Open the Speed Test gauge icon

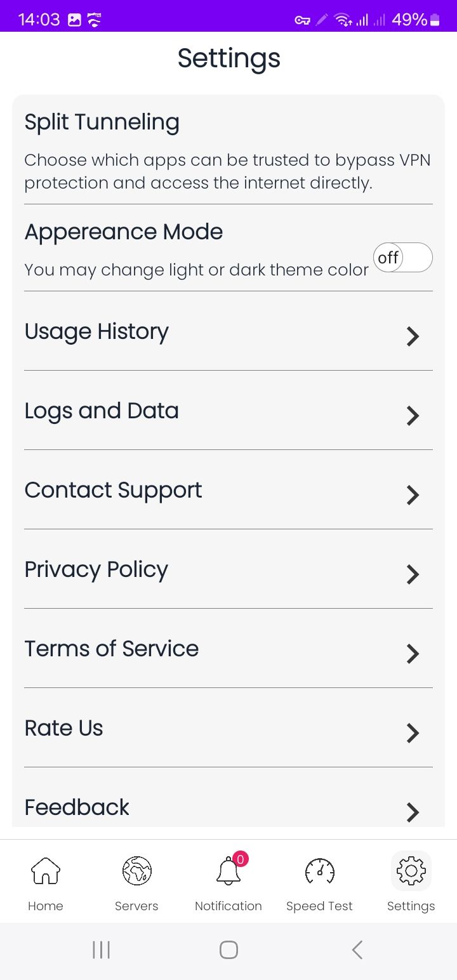point(319,870)
